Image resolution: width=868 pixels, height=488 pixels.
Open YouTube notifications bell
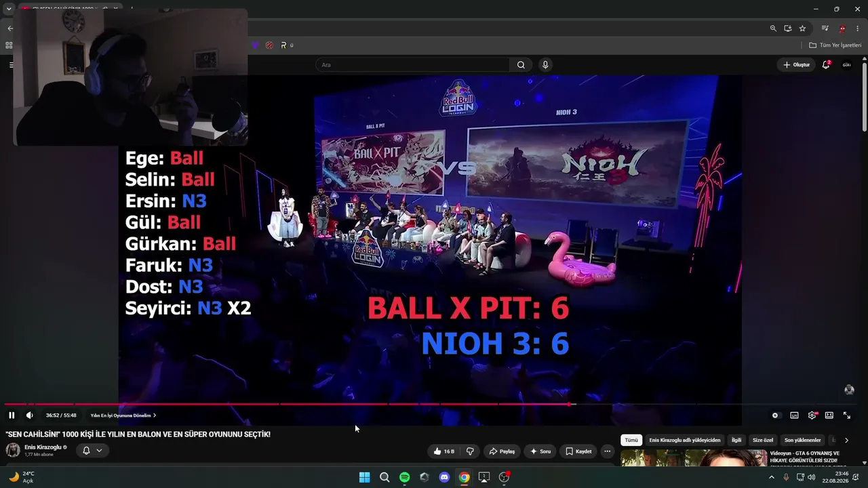coord(826,65)
